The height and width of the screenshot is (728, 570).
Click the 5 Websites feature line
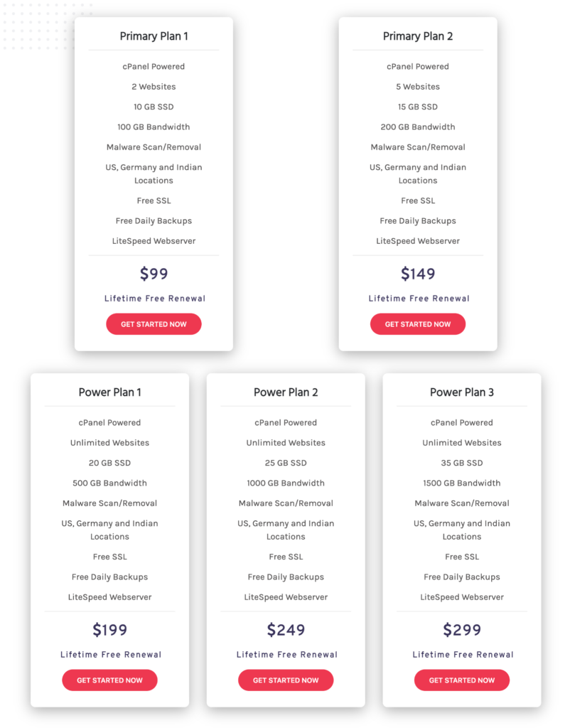(418, 87)
